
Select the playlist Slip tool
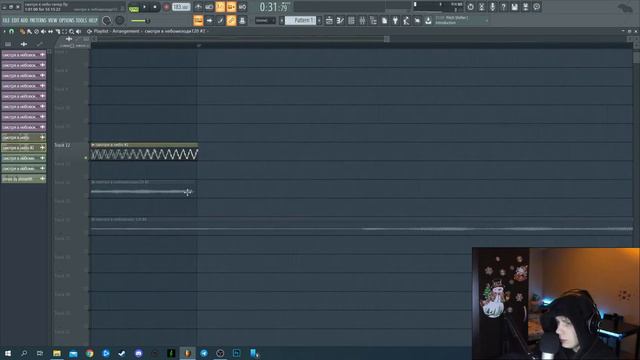(x=51, y=31)
